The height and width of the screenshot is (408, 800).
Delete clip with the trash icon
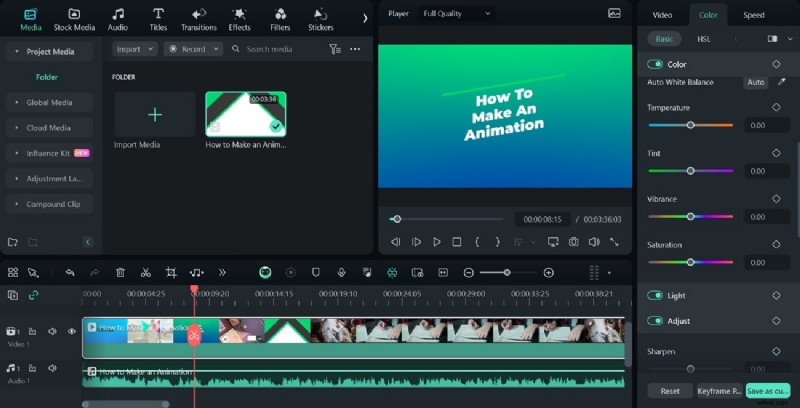pyautogui.click(x=120, y=272)
